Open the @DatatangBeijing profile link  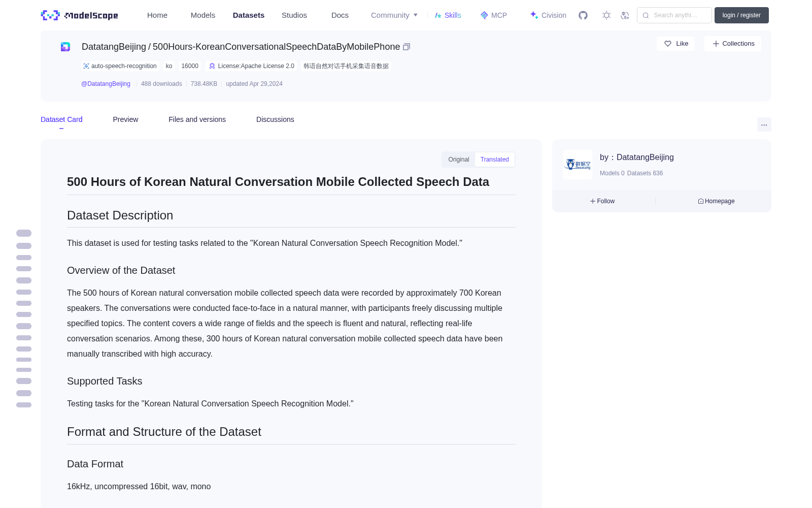pyautogui.click(x=106, y=84)
